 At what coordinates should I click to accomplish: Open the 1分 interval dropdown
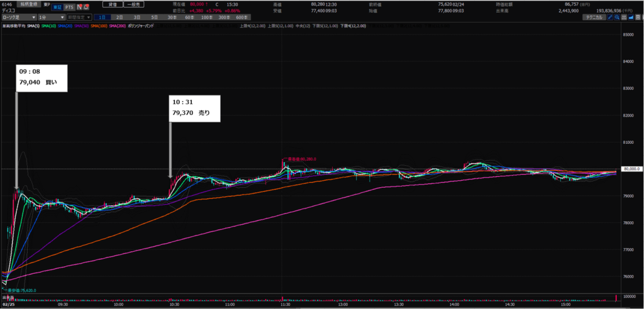pyautogui.click(x=51, y=18)
